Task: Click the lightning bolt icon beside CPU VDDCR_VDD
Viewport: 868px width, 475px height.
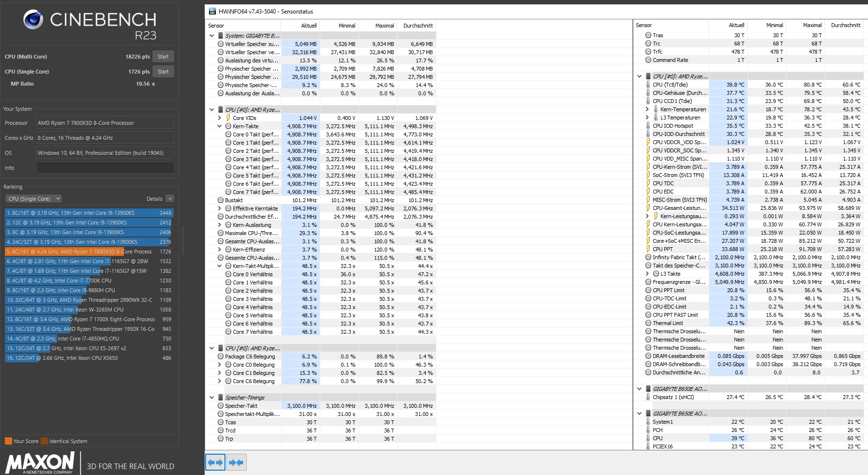Action: pos(648,142)
